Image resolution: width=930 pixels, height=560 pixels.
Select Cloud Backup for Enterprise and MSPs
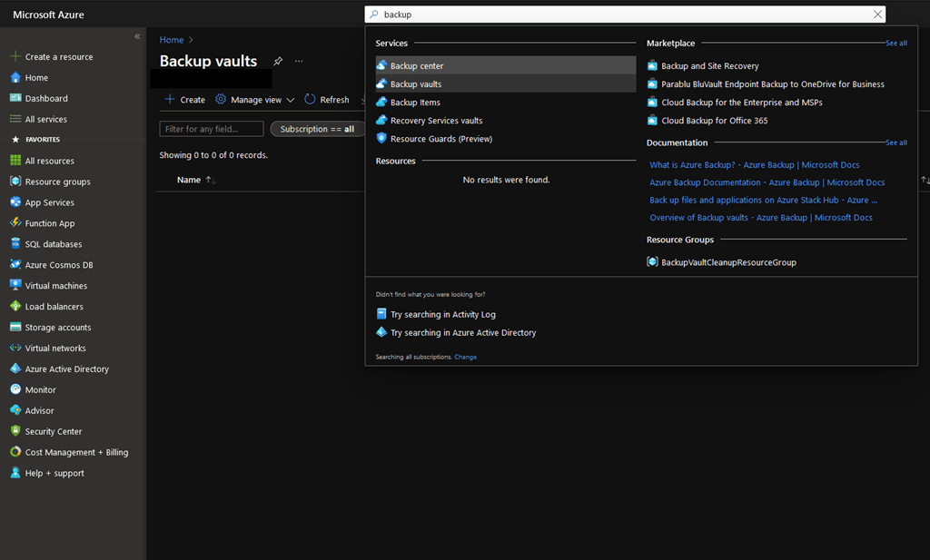pos(741,102)
